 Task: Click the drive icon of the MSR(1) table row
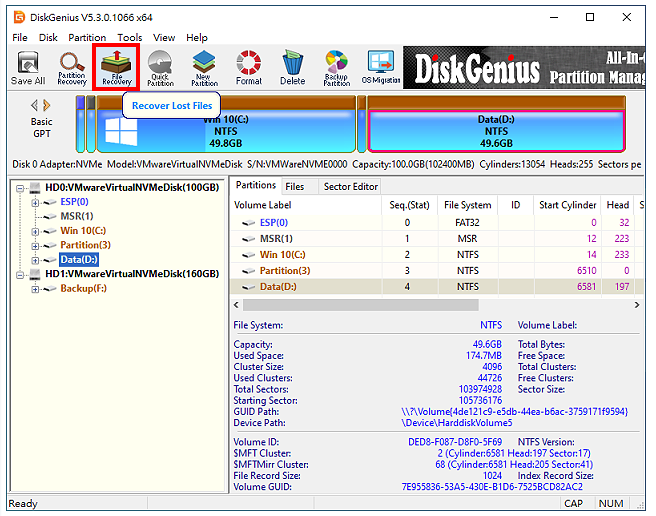[249, 239]
